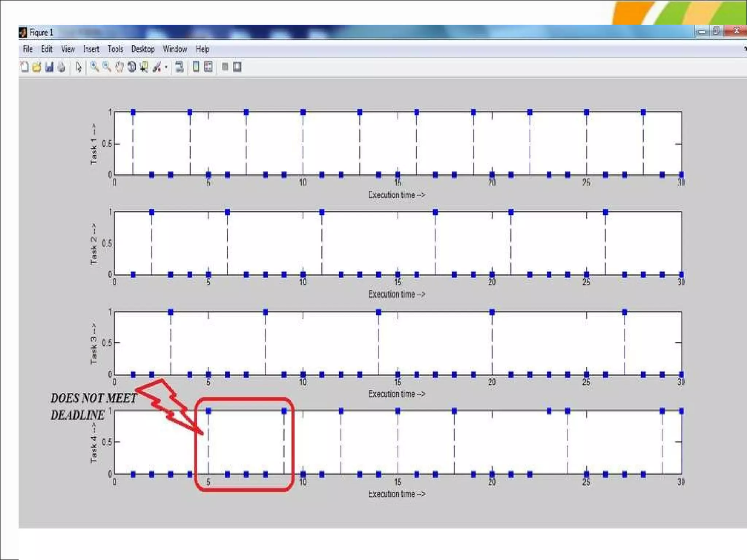Expand the Brush color dropdown arrow
Screen dimensions: 747x560
point(166,67)
